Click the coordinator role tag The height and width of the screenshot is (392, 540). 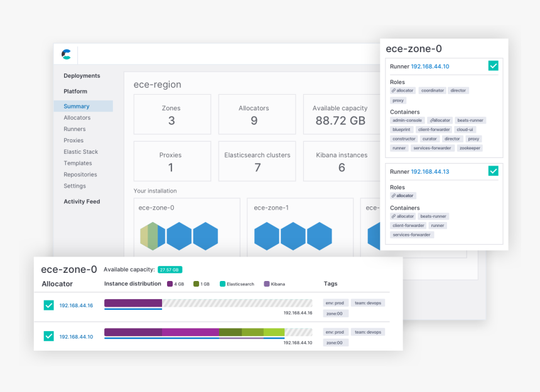click(x=433, y=90)
